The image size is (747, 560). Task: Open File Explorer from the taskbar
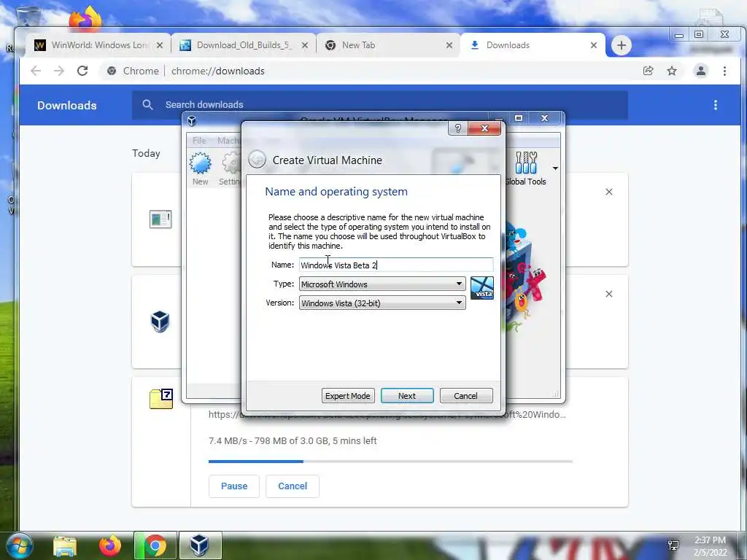click(65, 545)
